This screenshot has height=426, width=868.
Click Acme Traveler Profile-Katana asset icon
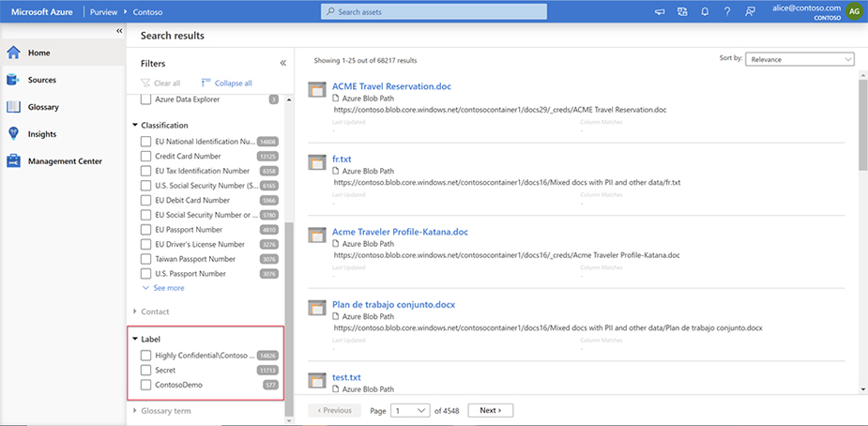click(316, 235)
